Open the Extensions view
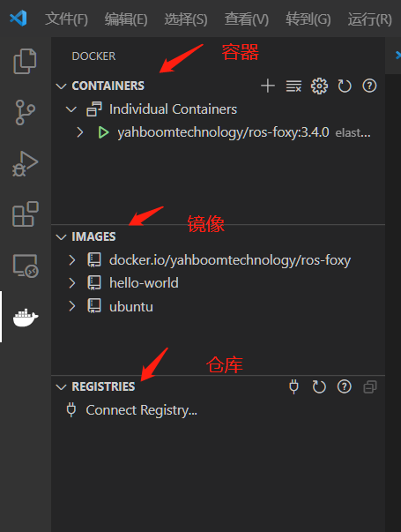 click(x=25, y=214)
